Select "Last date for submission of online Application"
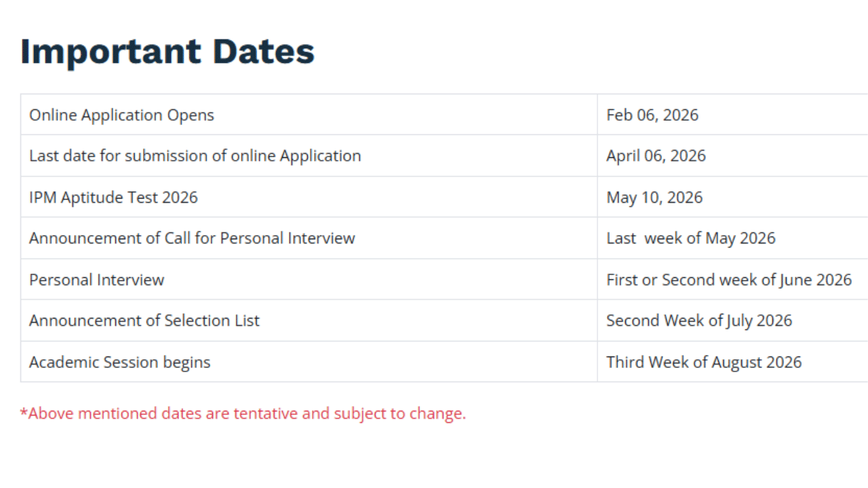The image size is (868, 488). pos(195,156)
